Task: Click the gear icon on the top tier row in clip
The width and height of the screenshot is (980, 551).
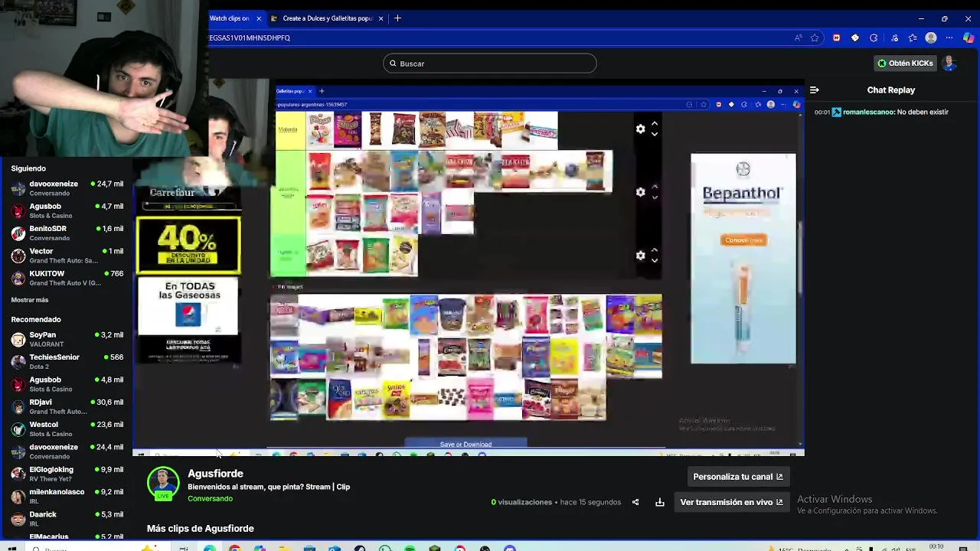Action: pos(640,129)
